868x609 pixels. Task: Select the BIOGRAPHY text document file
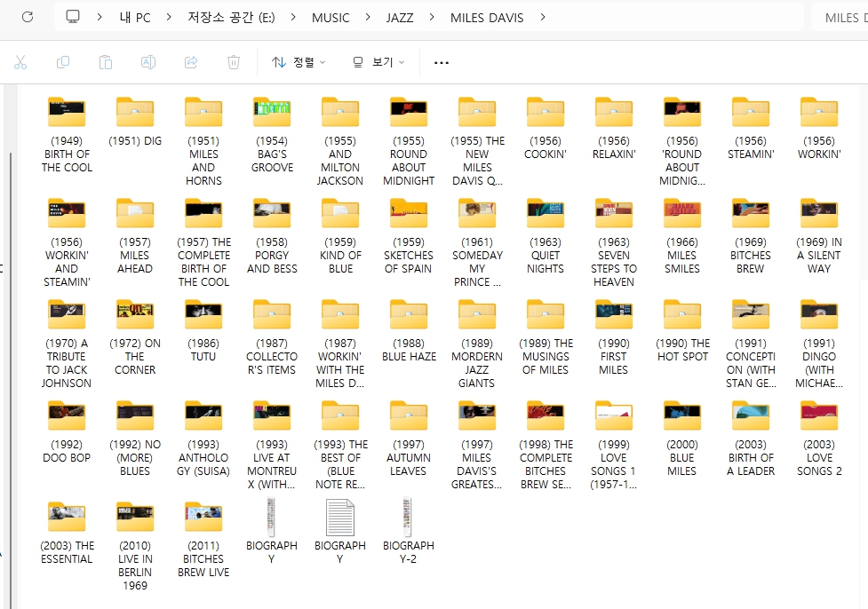tap(340, 518)
